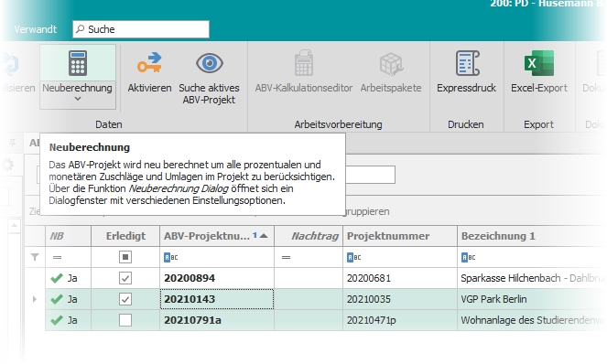Screen dimensions: 607x364
Task: Click the scroll up arrow at left
Action: (x=14, y=225)
